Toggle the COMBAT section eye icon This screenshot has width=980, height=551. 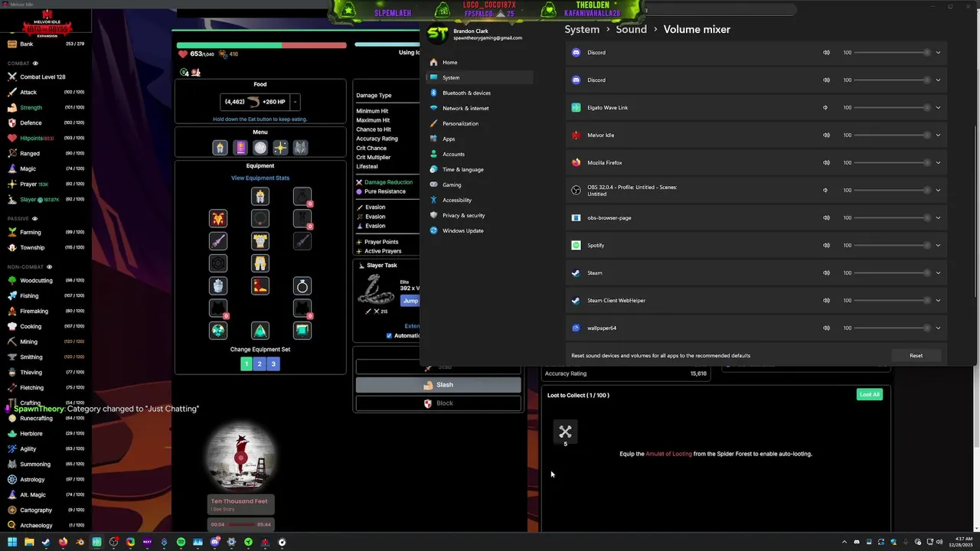pos(35,64)
